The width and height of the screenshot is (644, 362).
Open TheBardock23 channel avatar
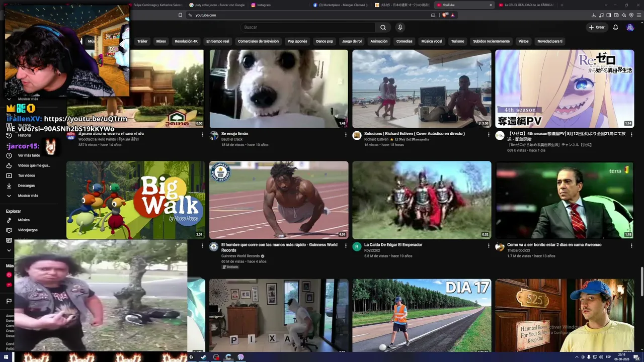pyautogui.click(x=500, y=246)
